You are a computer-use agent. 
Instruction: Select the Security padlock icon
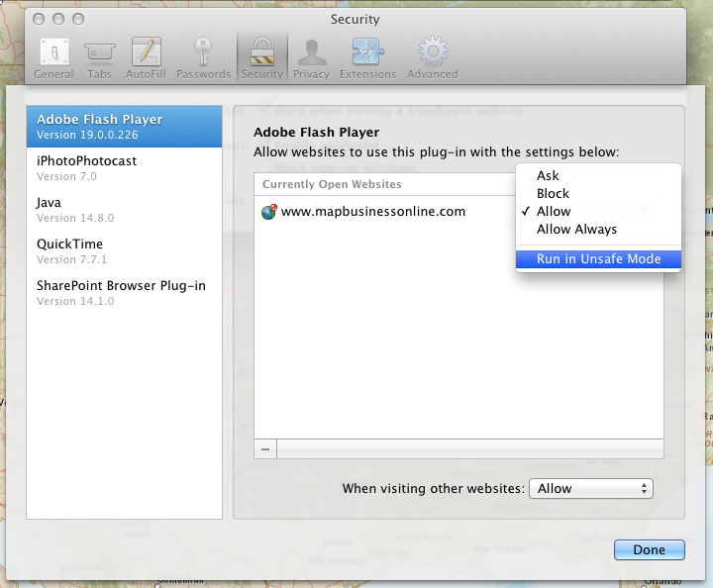262,52
